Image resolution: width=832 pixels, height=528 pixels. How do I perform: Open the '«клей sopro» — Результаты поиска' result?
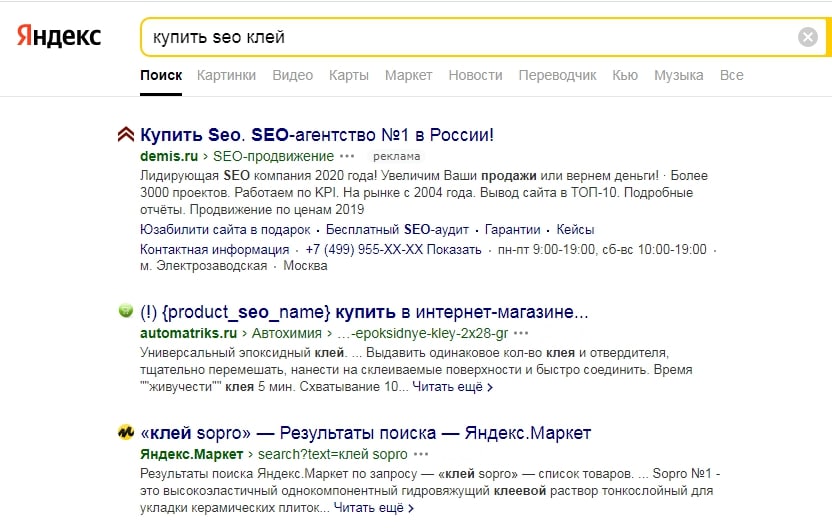366,433
